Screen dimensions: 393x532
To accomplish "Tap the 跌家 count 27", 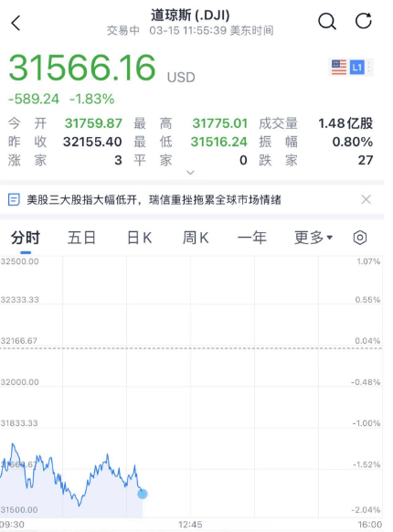I will [x=366, y=160].
